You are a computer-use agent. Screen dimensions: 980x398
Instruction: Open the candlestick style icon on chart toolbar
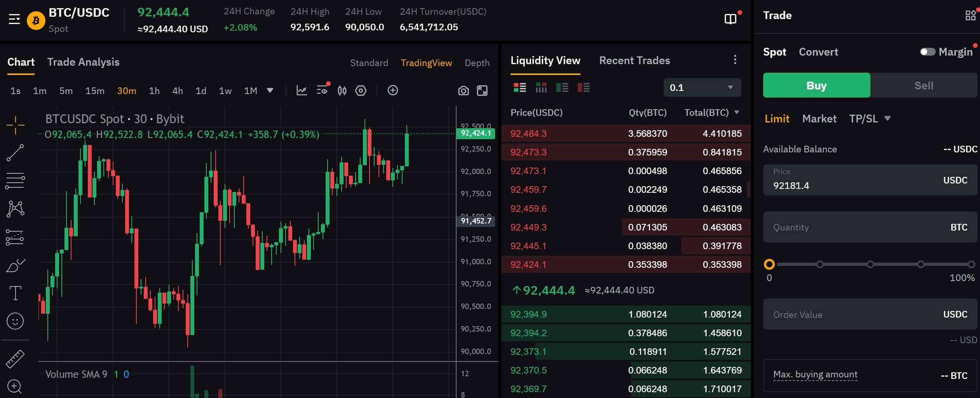tap(342, 90)
